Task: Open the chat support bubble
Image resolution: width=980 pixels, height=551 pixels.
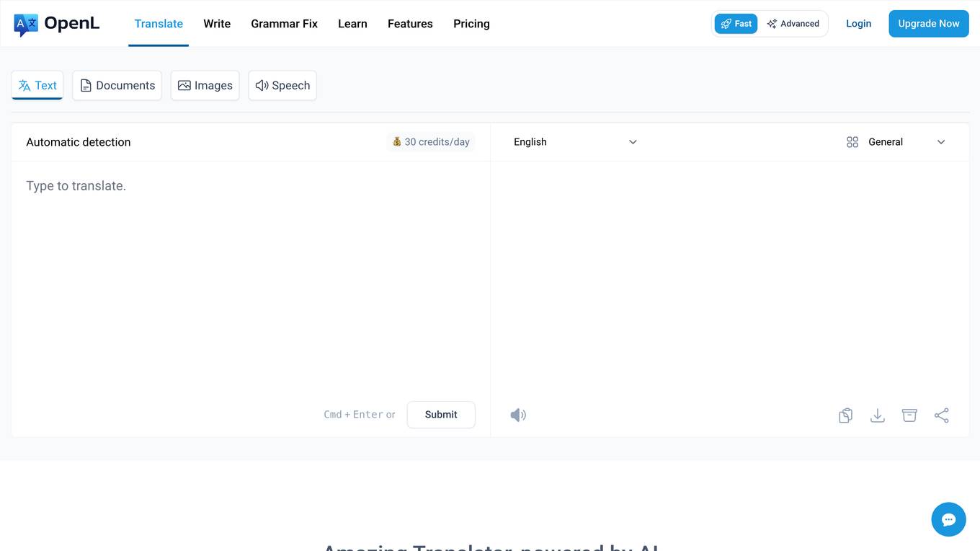Action: [948, 519]
